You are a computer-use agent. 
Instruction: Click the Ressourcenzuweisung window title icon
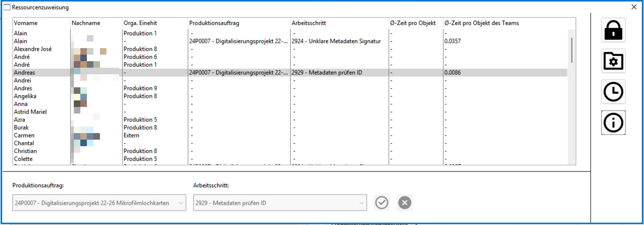pos(7,7)
